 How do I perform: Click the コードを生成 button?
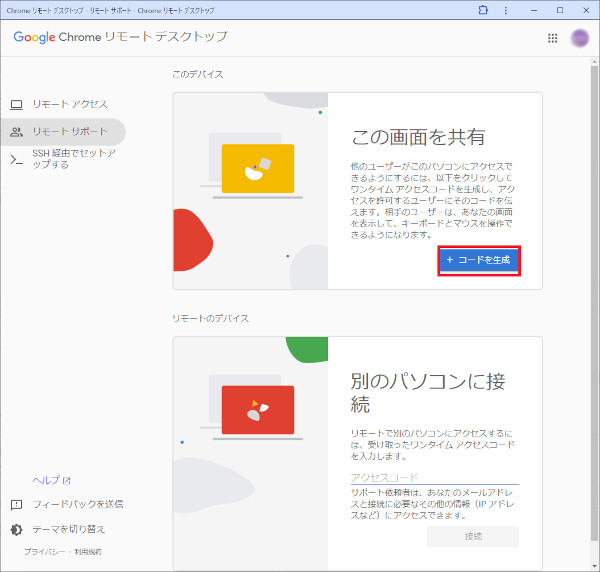[479, 260]
